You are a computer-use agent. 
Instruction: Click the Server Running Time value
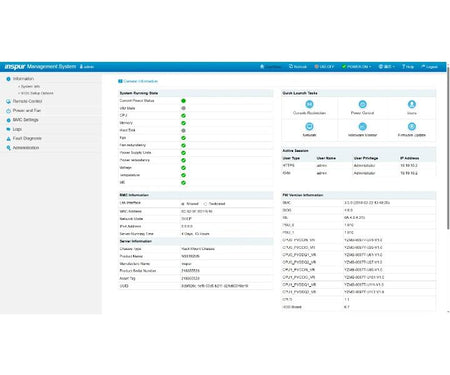[195, 234]
